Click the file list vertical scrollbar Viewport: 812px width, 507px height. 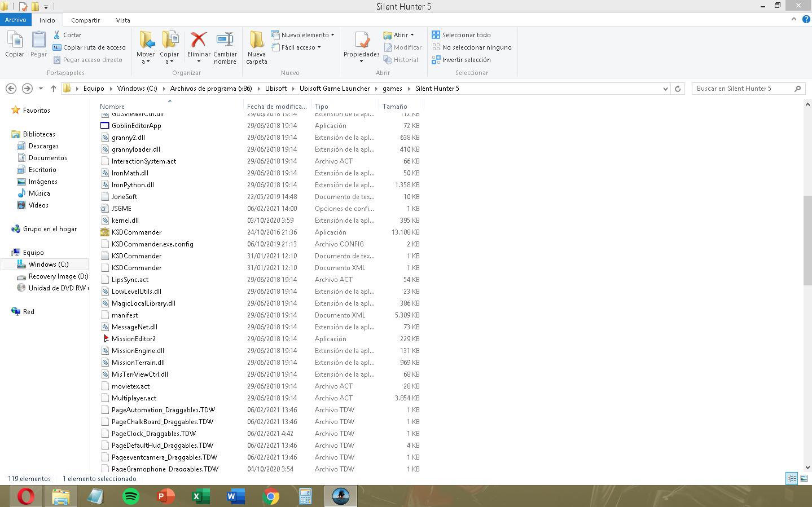(807, 241)
